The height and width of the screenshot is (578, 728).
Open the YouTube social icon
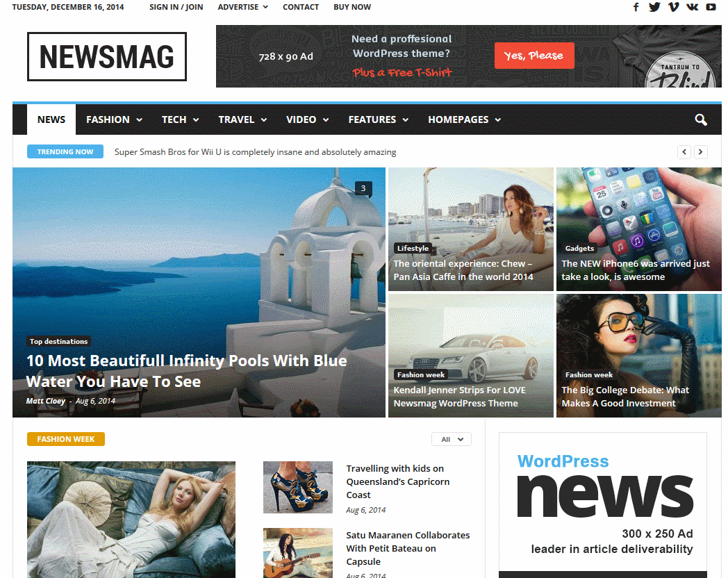point(711,7)
